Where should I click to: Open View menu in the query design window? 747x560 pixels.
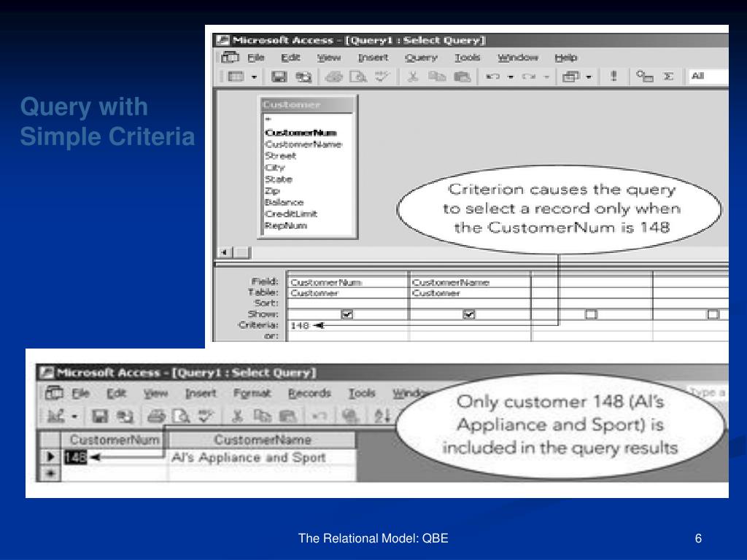[x=329, y=58]
